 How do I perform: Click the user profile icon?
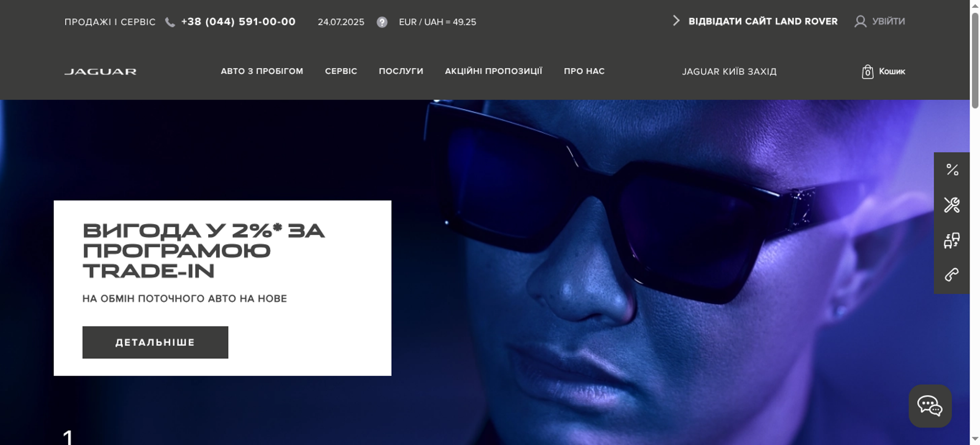point(860,22)
